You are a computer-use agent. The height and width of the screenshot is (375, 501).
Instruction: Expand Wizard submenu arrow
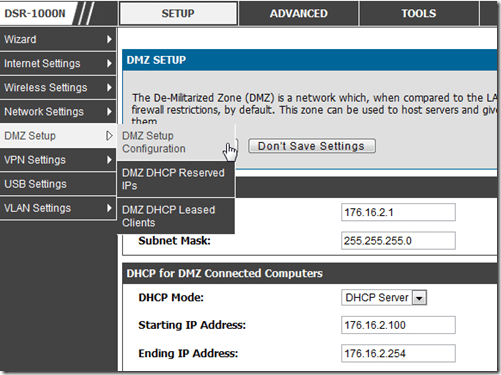(109, 39)
